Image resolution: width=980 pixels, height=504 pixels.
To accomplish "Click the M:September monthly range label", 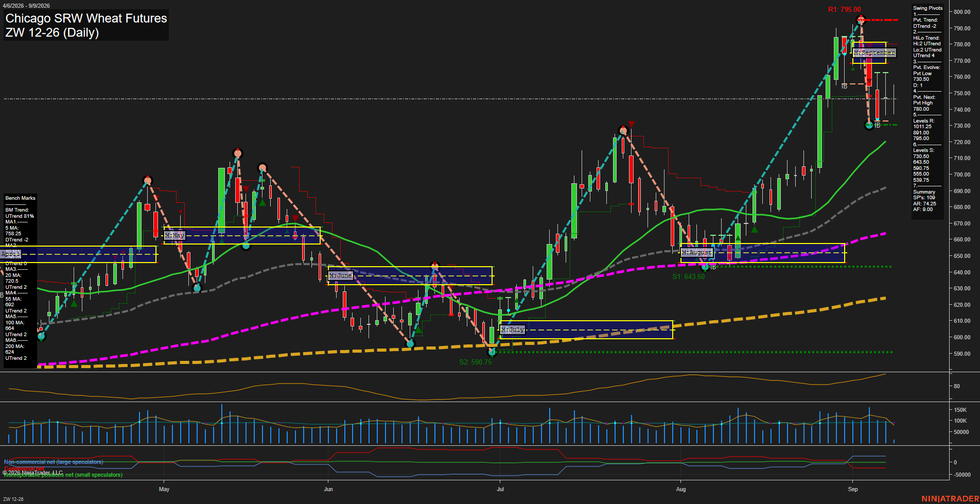I will (874, 53).
